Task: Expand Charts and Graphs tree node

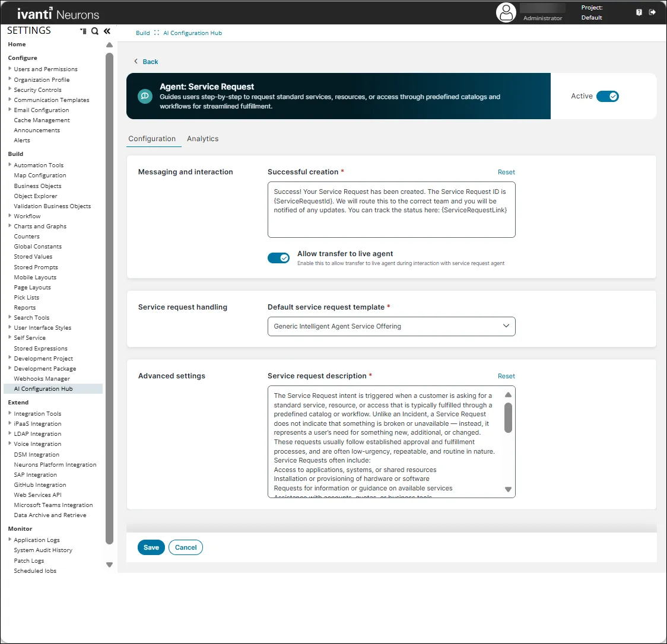Action: (9, 226)
